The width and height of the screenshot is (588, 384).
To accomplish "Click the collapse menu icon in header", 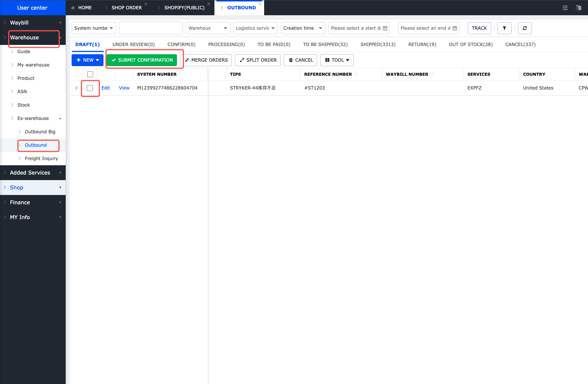I will [x=565, y=7].
